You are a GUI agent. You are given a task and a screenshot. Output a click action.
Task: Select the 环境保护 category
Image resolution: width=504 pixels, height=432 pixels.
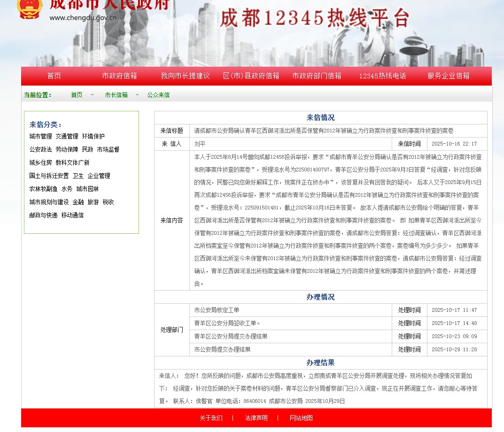pyautogui.click(x=93, y=136)
